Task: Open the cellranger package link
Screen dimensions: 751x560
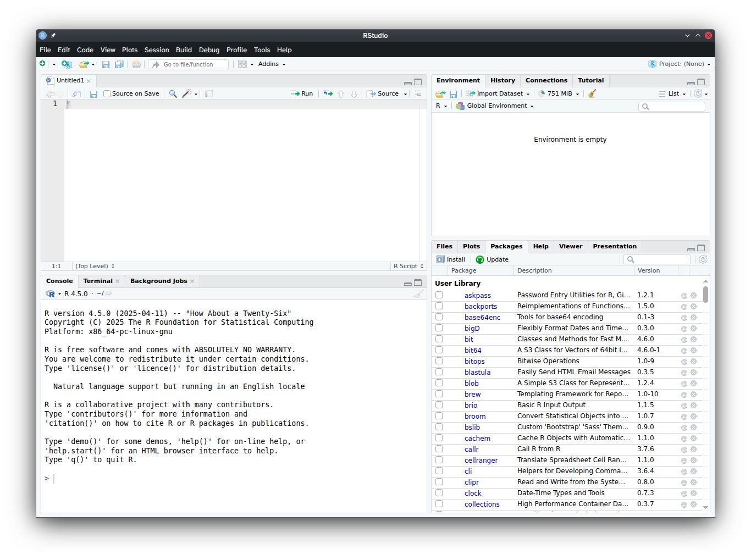Action: 481,460
